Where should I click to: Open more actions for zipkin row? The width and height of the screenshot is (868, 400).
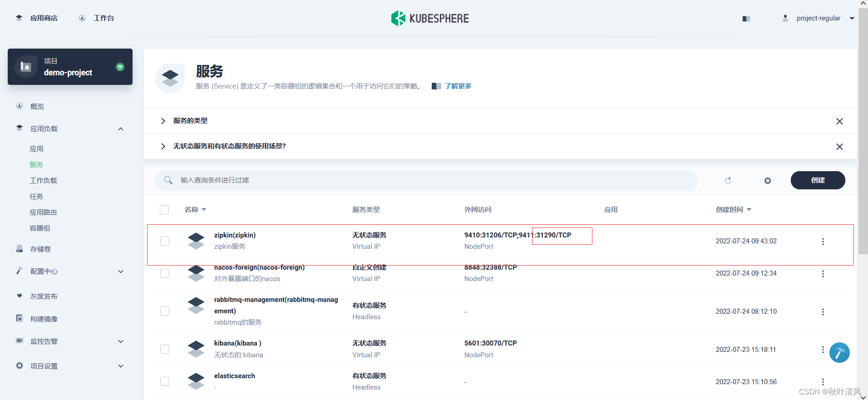coord(823,242)
